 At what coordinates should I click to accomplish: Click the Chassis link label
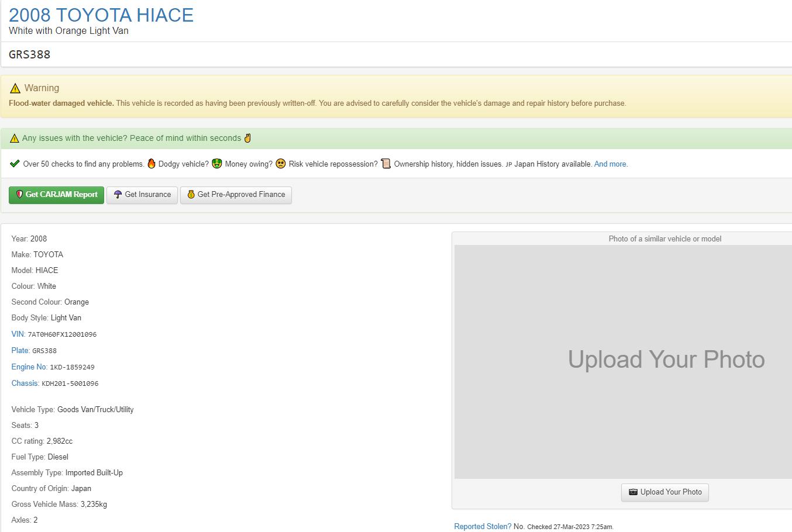pyautogui.click(x=25, y=384)
